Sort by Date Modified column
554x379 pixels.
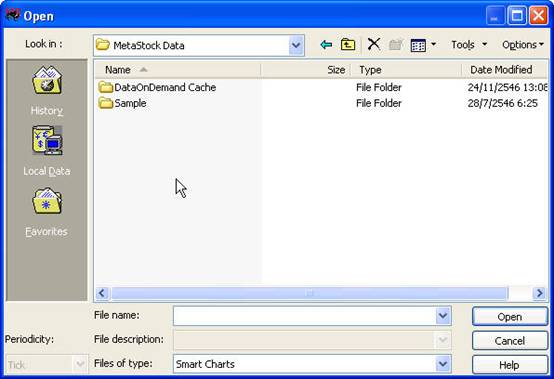coord(504,70)
